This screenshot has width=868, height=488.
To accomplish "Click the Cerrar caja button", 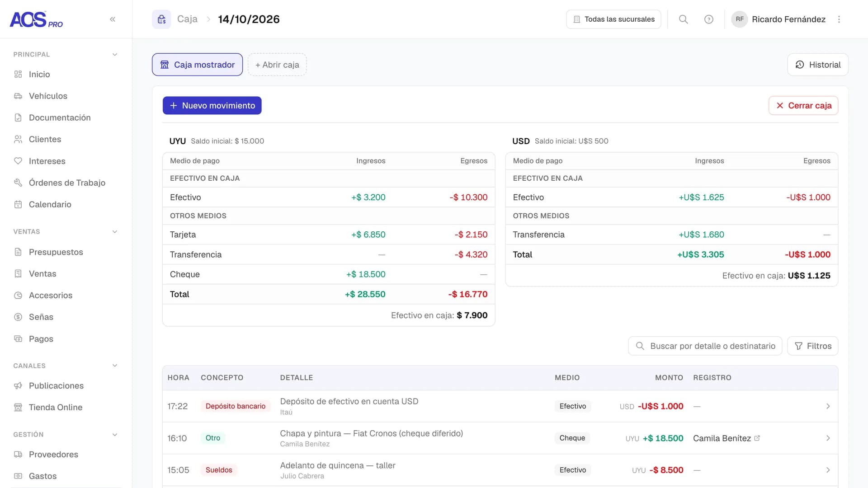I will coord(803,105).
